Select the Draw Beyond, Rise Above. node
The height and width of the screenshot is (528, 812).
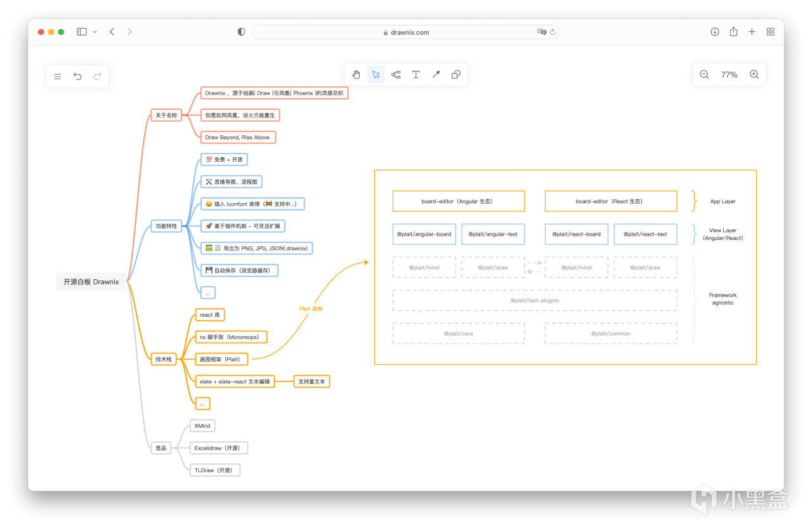[x=238, y=137]
